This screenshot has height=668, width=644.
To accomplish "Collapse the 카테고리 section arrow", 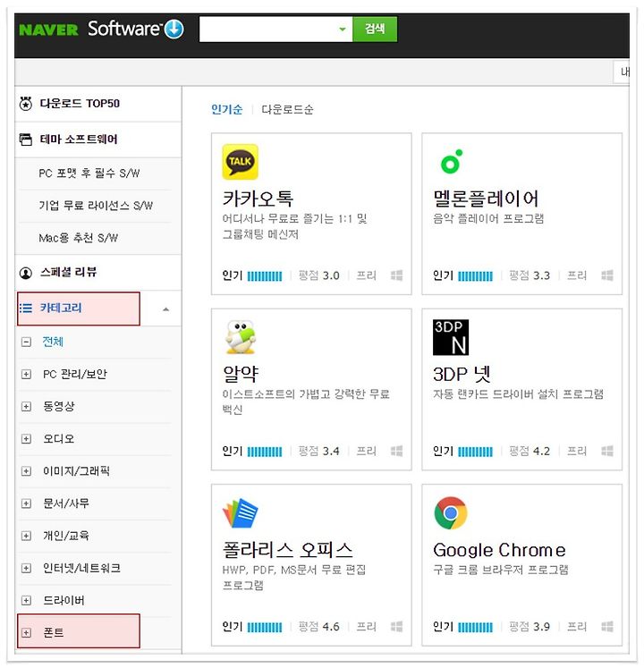I will pyautogui.click(x=165, y=309).
